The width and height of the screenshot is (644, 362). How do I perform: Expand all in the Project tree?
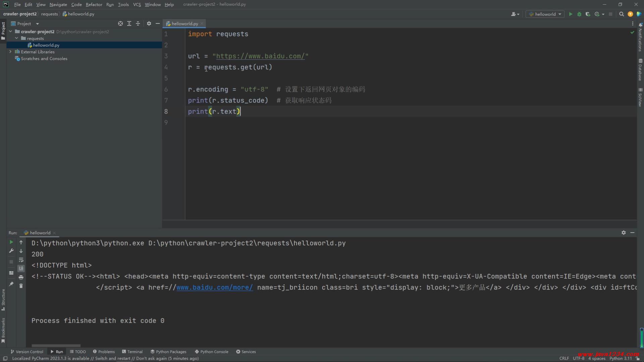[x=129, y=23]
